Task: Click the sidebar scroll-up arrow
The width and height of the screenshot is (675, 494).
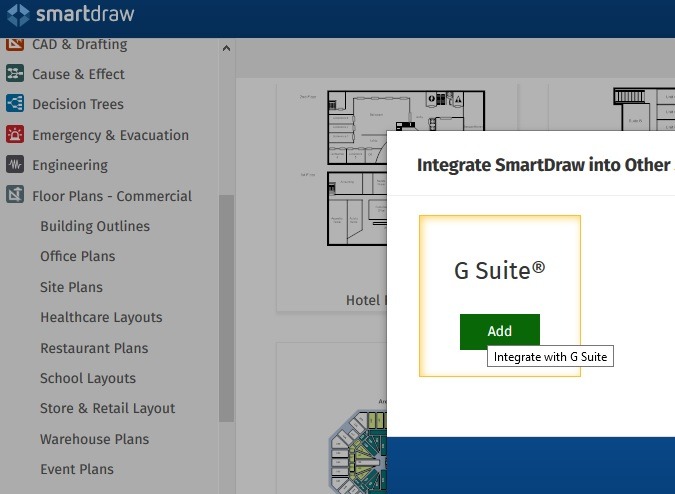Action: [226, 48]
